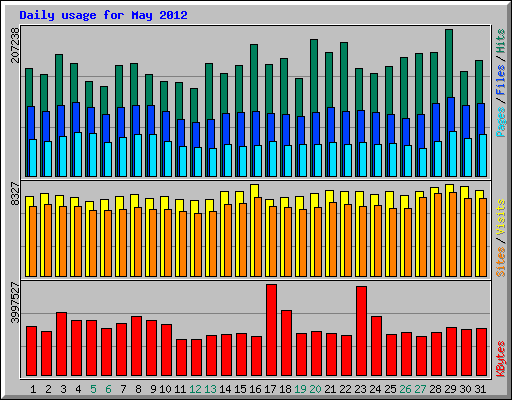Screen dimensions: 512x400
Task: Click the 3997527 KBytes axis value
Action: tap(15, 303)
